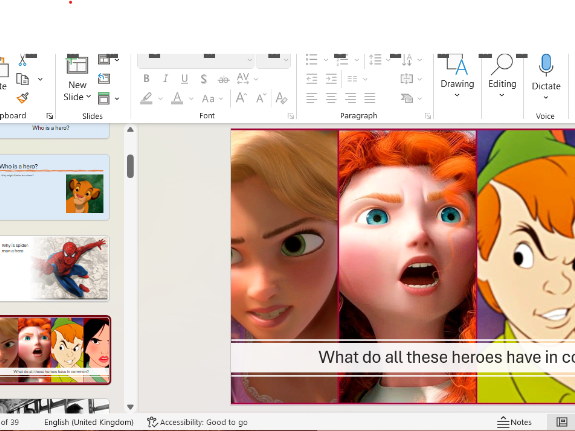Toggle Text Shadow
Viewport: 575px width, 431px height.
point(204,78)
